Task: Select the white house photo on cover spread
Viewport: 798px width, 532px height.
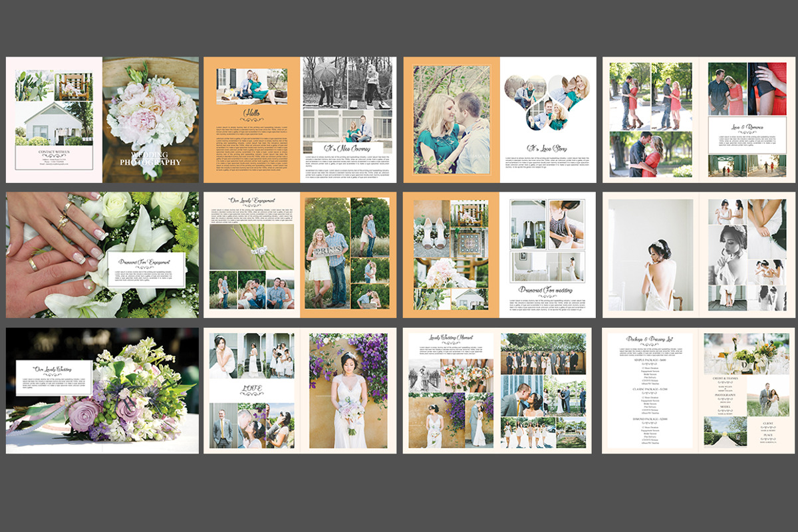Action: coord(54,124)
